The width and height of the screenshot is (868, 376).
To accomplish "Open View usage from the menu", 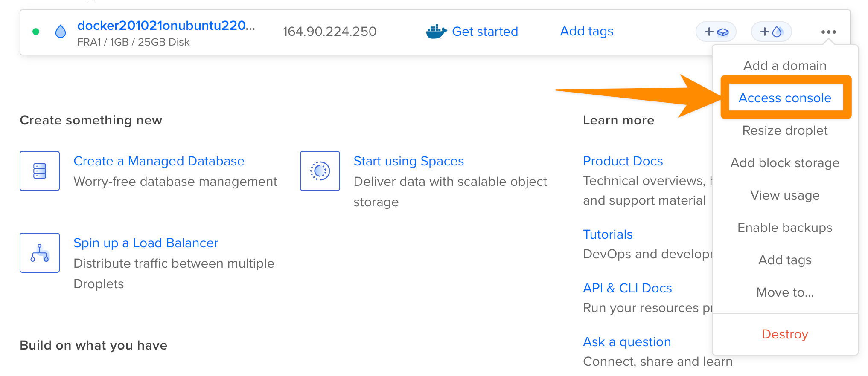I will (x=785, y=195).
